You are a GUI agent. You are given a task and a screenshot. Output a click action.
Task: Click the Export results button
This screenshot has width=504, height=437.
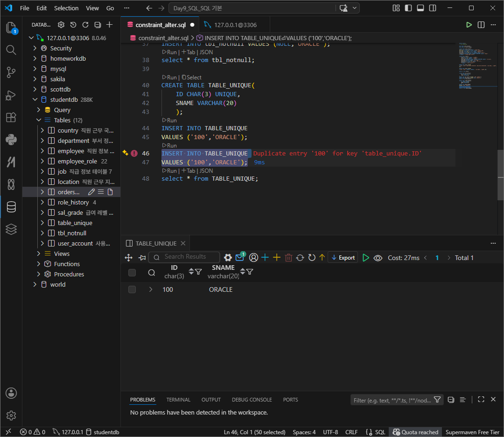[x=343, y=258]
